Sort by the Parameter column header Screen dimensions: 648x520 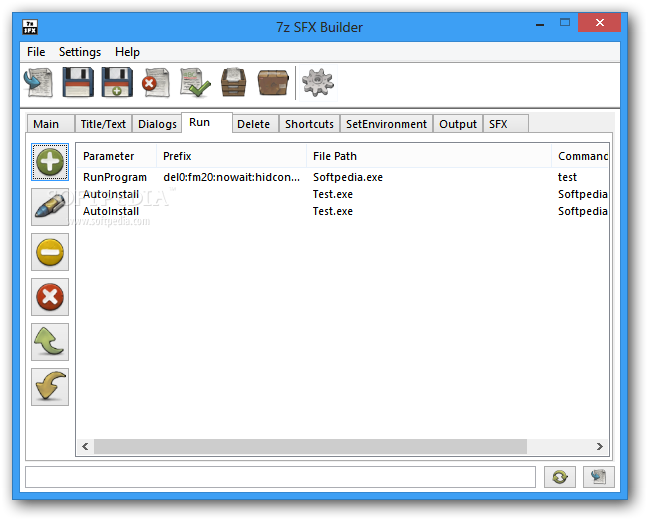click(117, 156)
